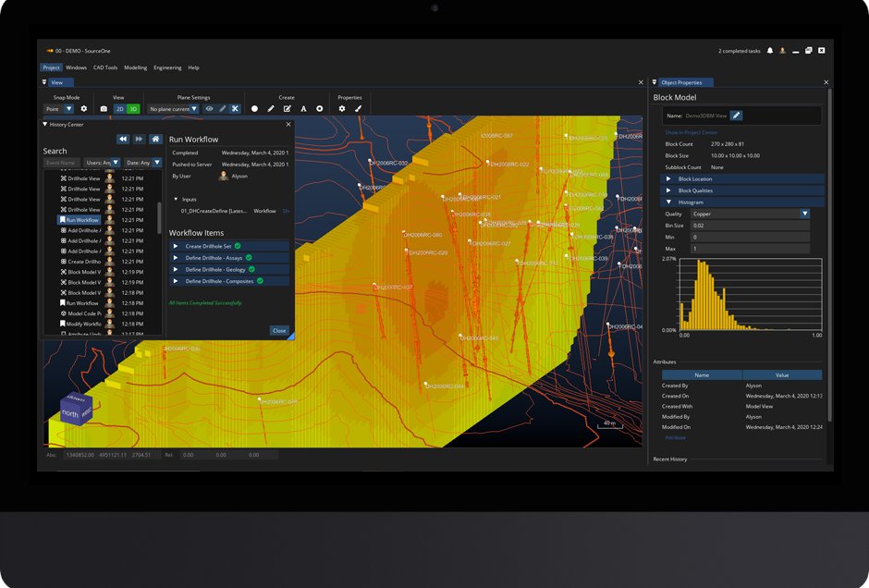Click the History Center home icon
The image size is (869, 588).
click(155, 139)
